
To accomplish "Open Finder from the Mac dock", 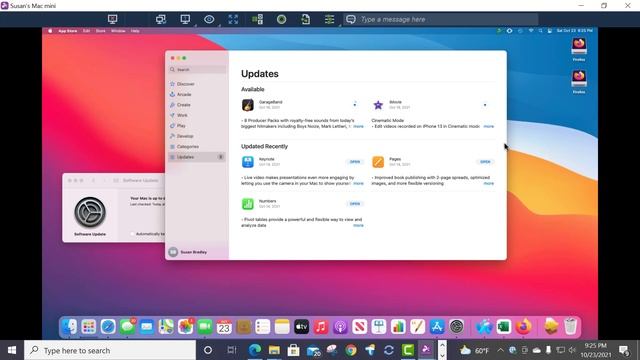I will 69,327.
